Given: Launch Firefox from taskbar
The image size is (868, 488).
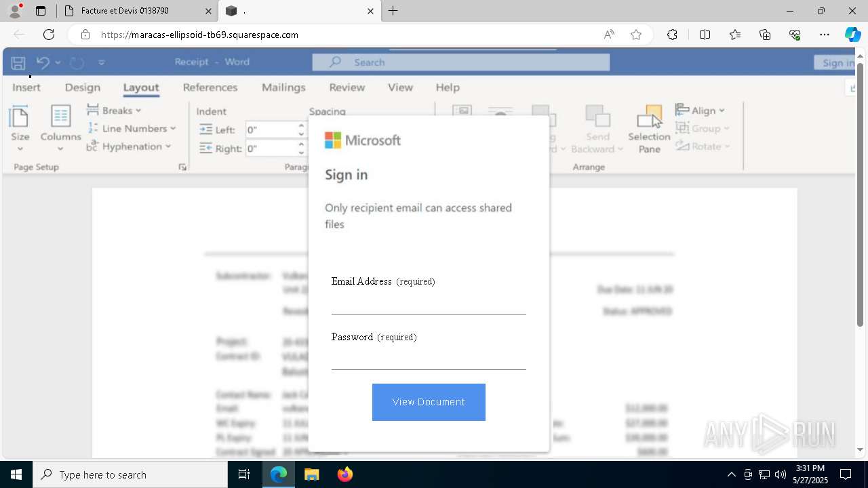Looking at the screenshot, I should pos(344,474).
